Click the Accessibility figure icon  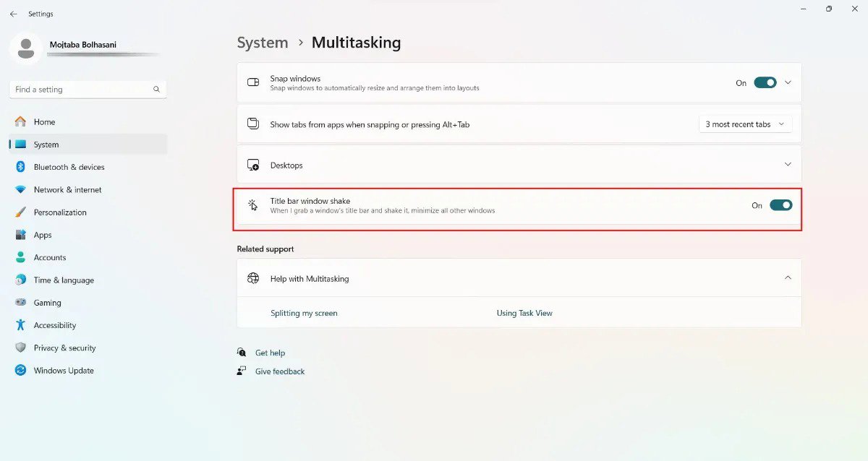tap(20, 325)
